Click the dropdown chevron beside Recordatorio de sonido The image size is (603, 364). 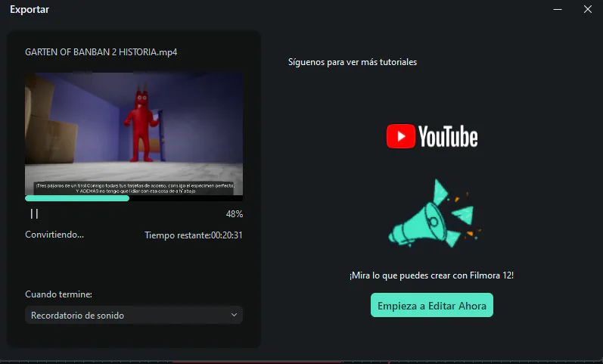[x=234, y=315]
